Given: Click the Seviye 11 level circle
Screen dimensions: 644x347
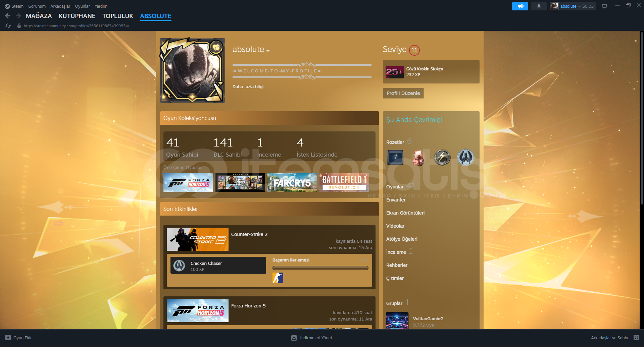Looking at the screenshot, I should pos(414,50).
